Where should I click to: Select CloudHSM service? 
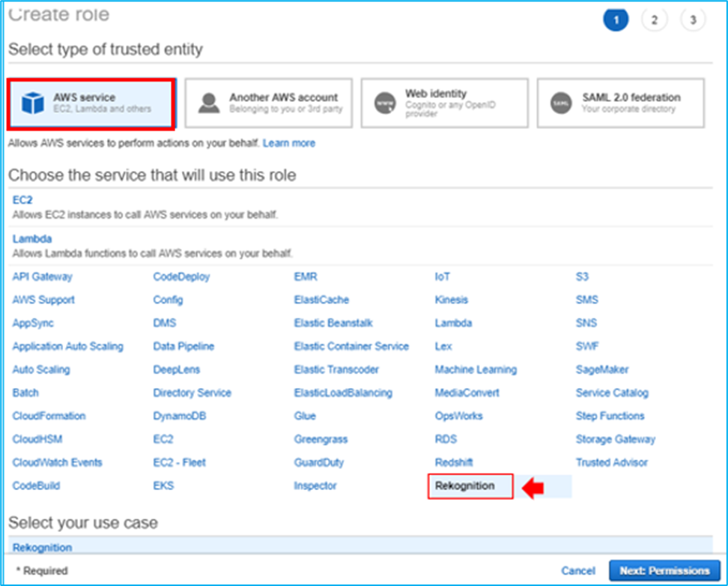37,439
